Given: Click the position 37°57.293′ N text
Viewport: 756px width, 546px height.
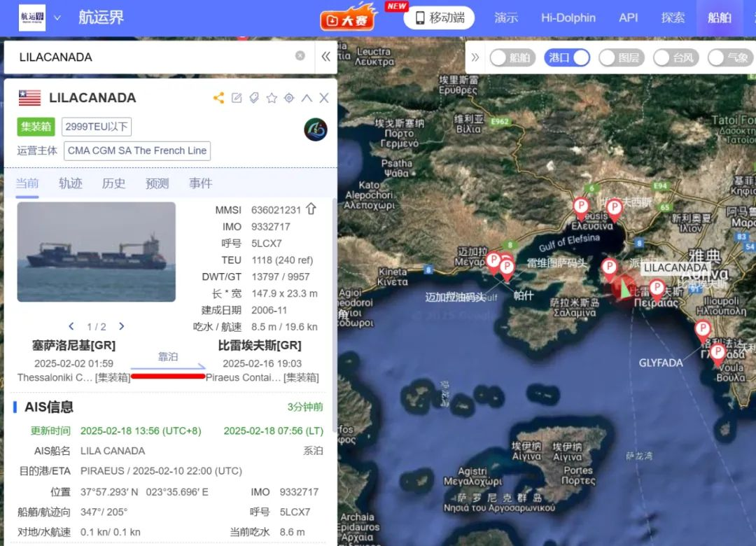Looking at the screenshot, I should click(109, 492).
